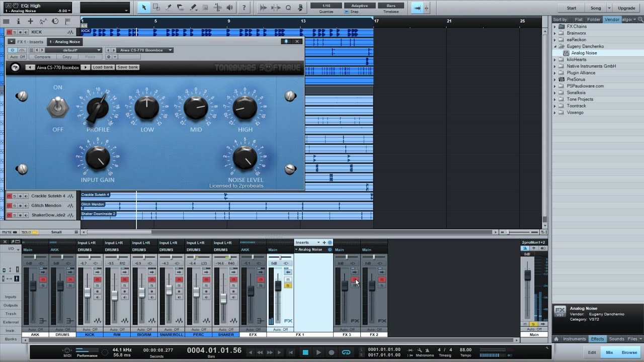Click the Play transport button

(x=318, y=352)
